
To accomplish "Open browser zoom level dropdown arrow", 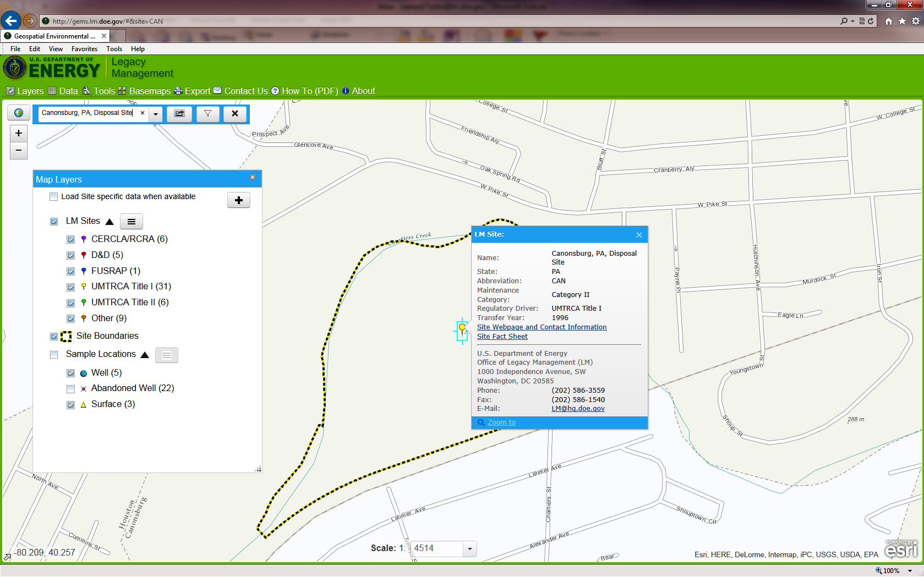I will [x=910, y=571].
